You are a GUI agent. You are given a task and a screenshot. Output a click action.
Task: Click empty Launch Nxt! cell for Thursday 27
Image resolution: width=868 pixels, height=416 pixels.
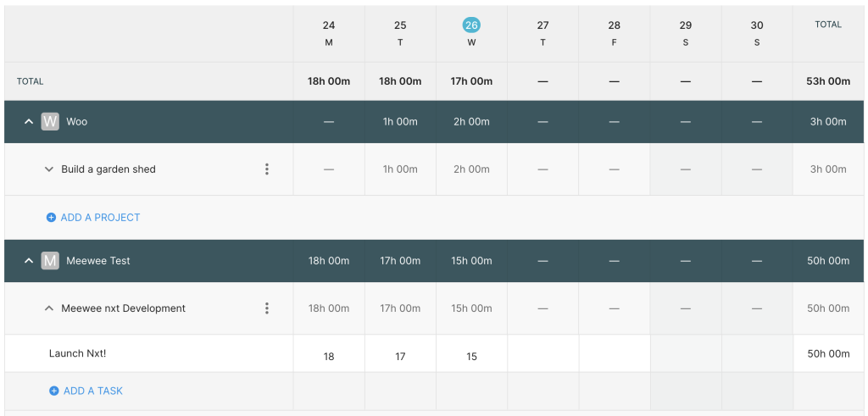click(x=543, y=354)
